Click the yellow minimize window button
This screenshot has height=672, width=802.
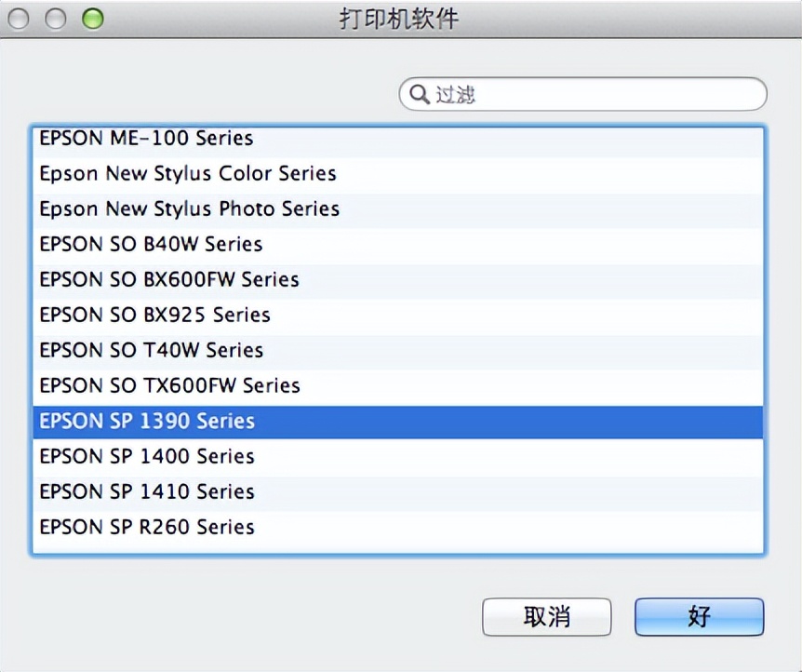pos(55,18)
